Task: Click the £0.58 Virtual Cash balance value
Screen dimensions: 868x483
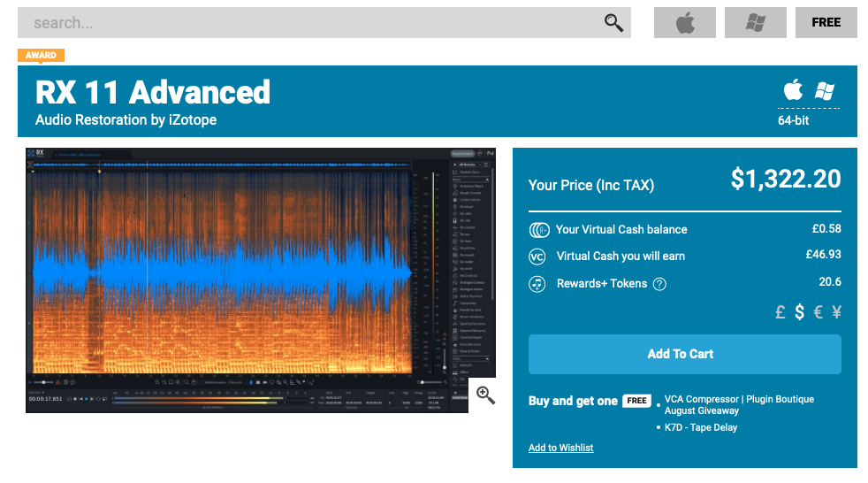Action: [826, 229]
